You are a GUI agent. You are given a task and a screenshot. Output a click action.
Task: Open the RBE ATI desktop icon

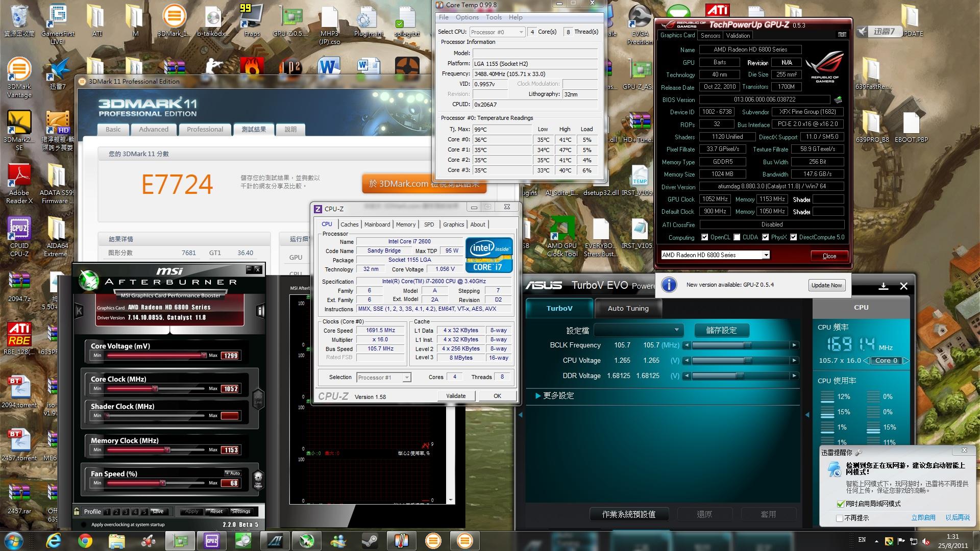tap(19, 338)
